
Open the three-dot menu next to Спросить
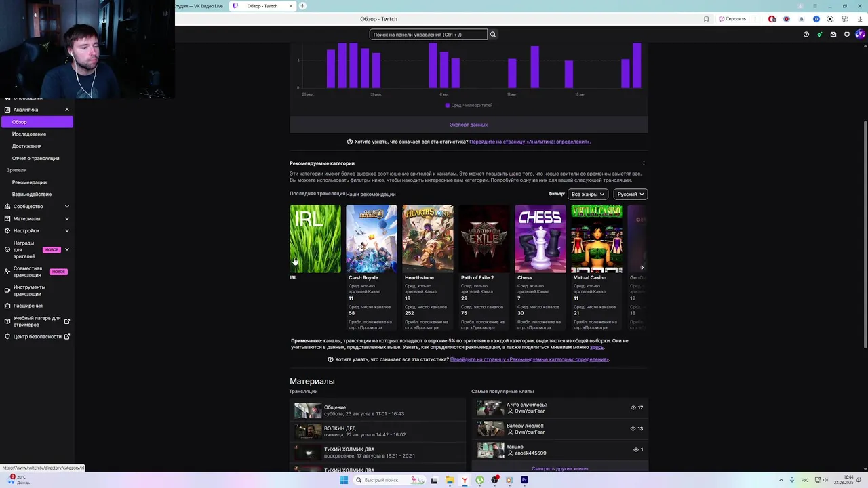[755, 19]
